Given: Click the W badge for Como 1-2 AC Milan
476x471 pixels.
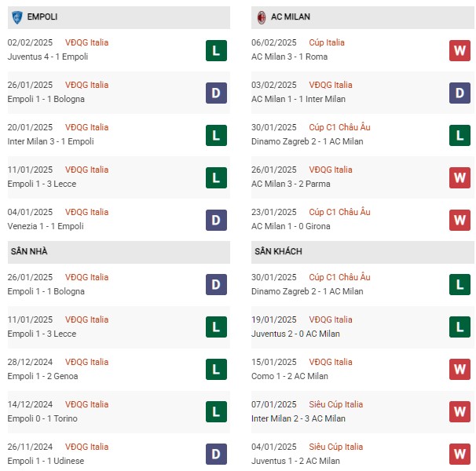Looking at the screenshot, I should (x=460, y=369).
